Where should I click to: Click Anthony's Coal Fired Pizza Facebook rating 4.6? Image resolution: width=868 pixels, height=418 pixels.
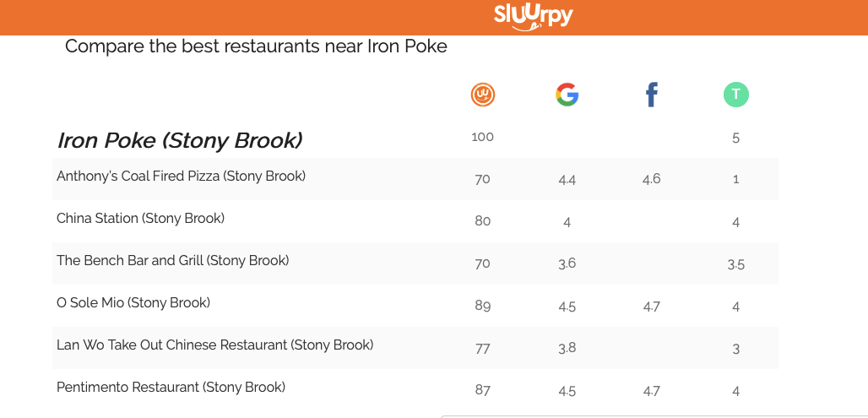pyautogui.click(x=652, y=179)
